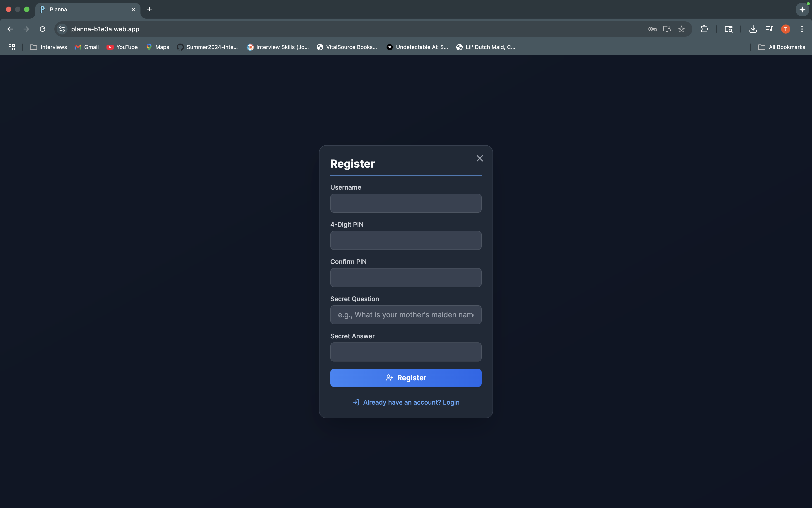
Task: Click the Secret Question text field
Action: [x=406, y=315]
